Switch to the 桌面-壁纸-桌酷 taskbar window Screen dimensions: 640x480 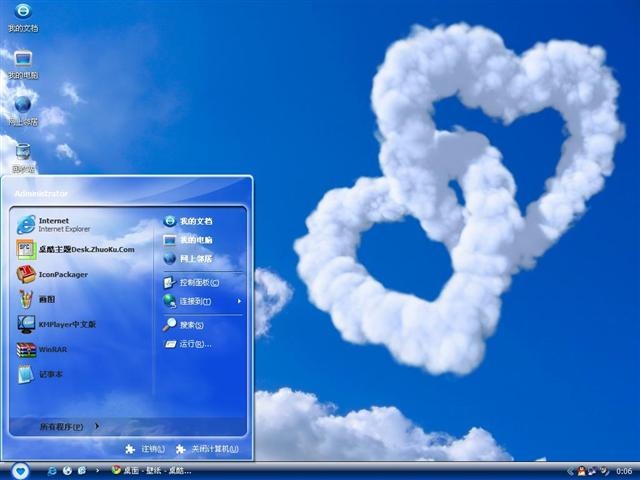pyautogui.click(x=151, y=471)
